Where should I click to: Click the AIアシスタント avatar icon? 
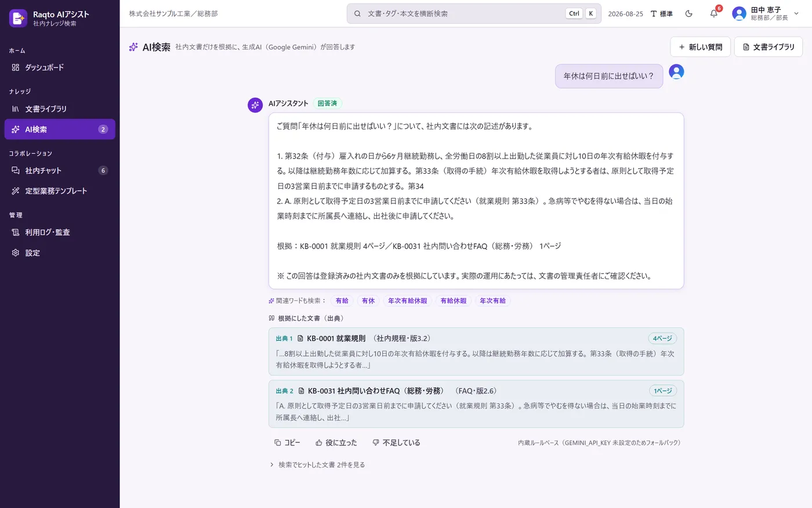point(255,105)
